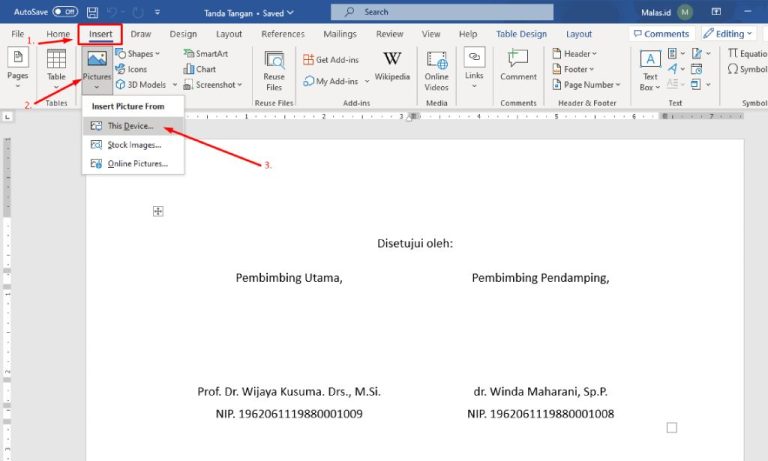The width and height of the screenshot is (768, 461).
Task: Open the Table Design tab
Action: [521, 34]
